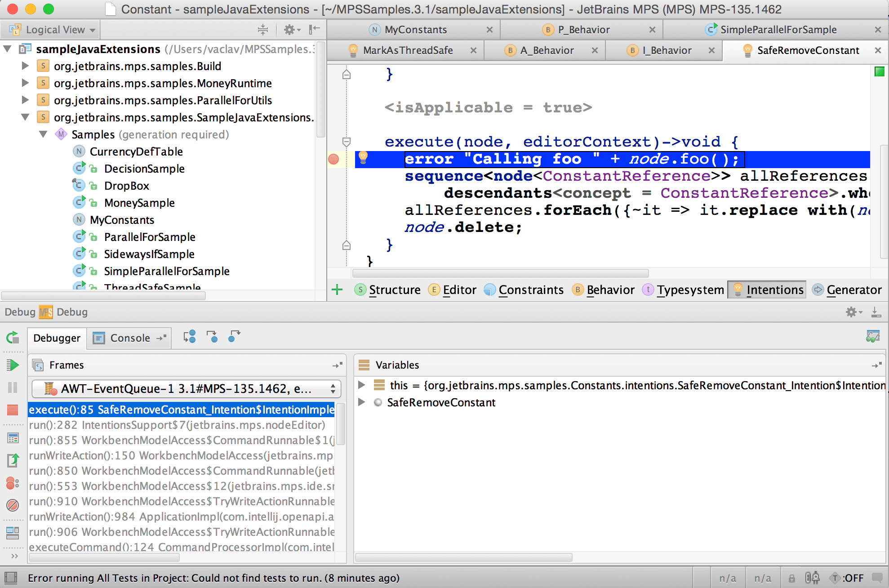Expand the 'this' variable in Variables
Screen dimensions: 889x588
(x=362, y=385)
